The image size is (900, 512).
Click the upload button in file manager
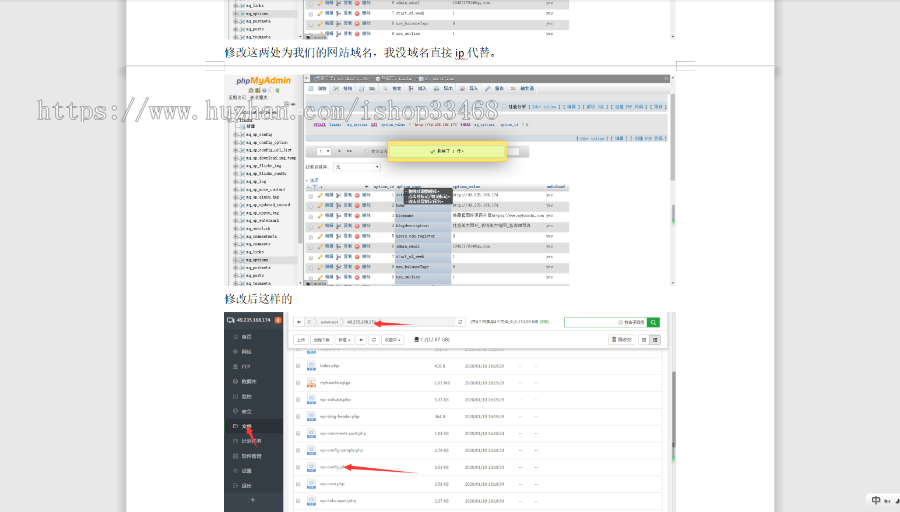[x=301, y=340]
